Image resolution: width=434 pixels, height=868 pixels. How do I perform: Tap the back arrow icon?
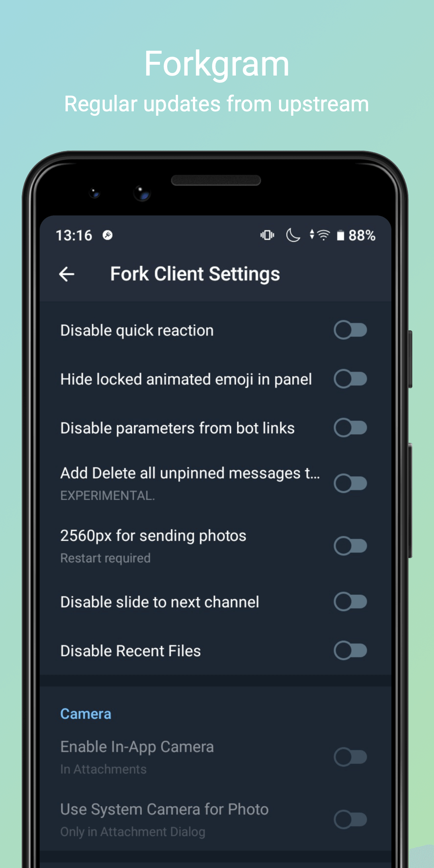[x=67, y=274]
